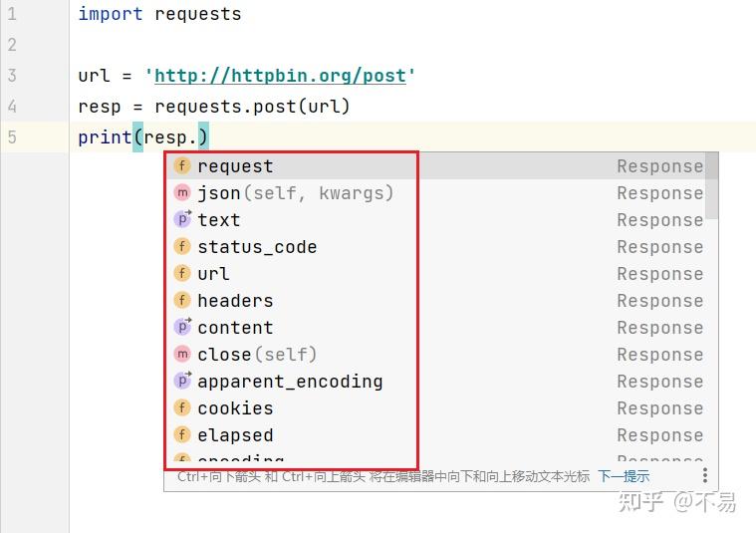The width and height of the screenshot is (756, 533).
Task: Click line number 3 in the gutter
Action: (12, 76)
